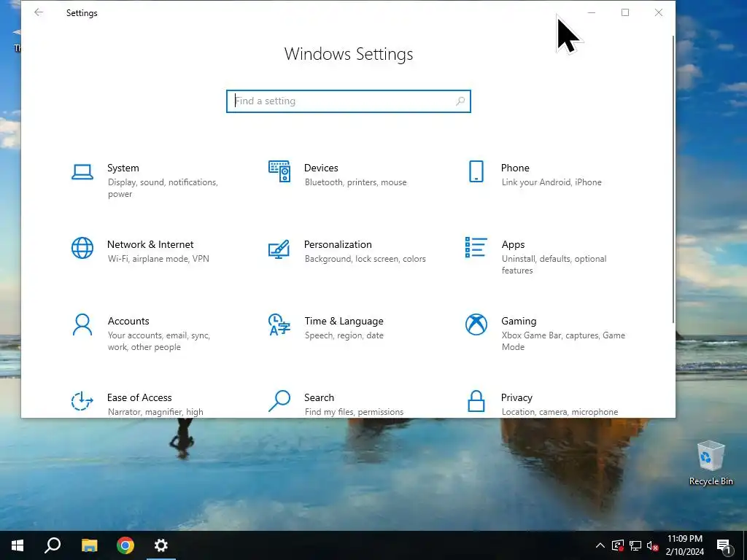Click 'Speech, region, date' description
This screenshot has width=747, height=560.
coord(344,335)
